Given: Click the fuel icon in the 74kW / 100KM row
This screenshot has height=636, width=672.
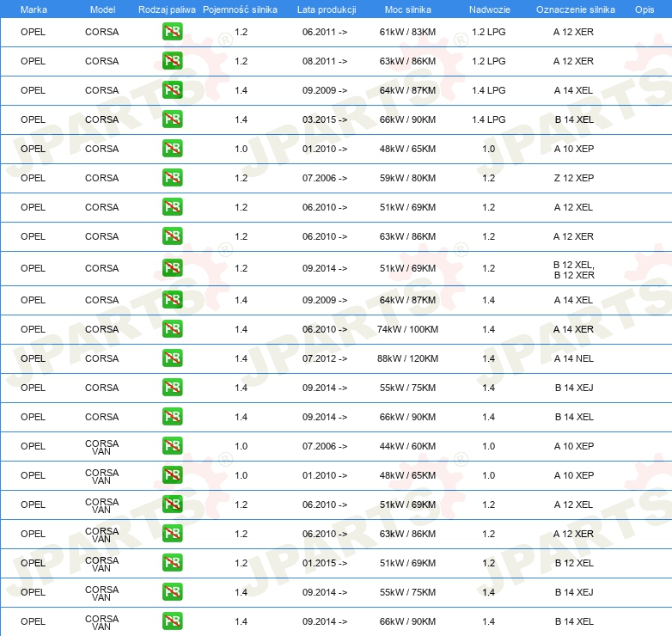Looking at the screenshot, I should coord(172,328).
